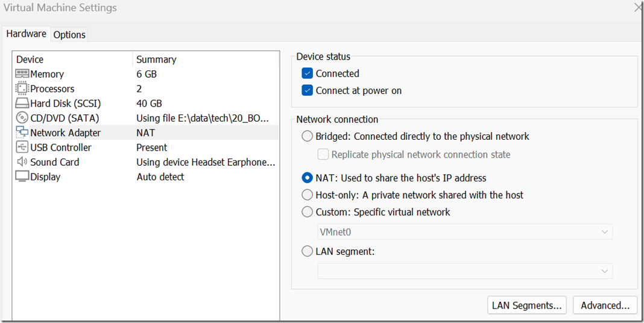The width and height of the screenshot is (644, 323).
Task: Click the Network Adapter icon
Action: pyautogui.click(x=22, y=133)
